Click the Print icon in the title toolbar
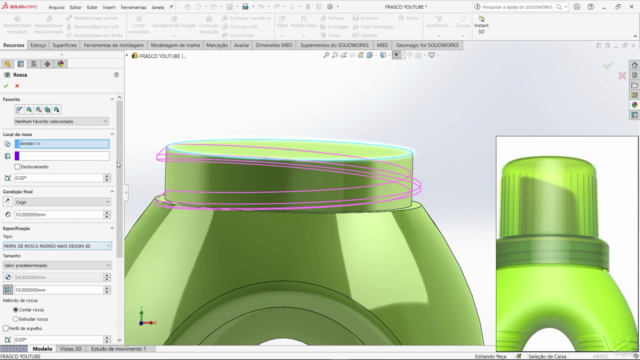 [x=245, y=7]
